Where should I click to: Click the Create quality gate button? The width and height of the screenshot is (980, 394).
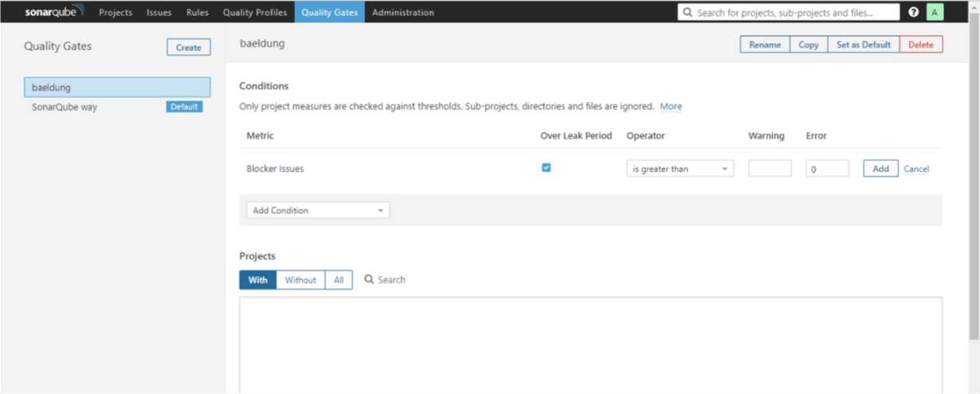[188, 47]
